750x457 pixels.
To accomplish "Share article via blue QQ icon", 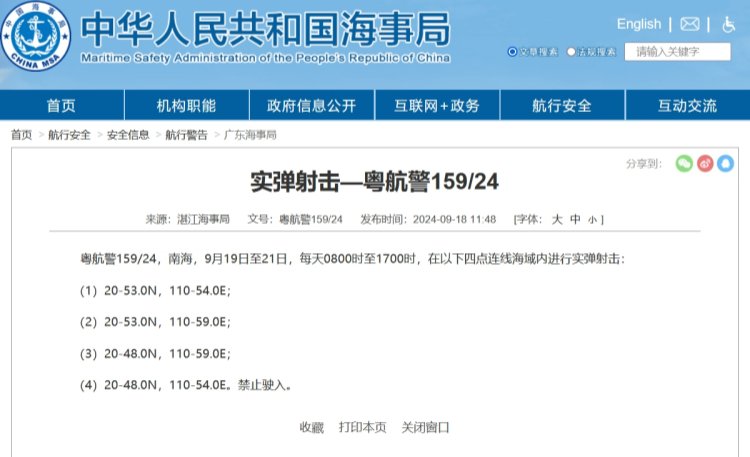I will [x=725, y=163].
